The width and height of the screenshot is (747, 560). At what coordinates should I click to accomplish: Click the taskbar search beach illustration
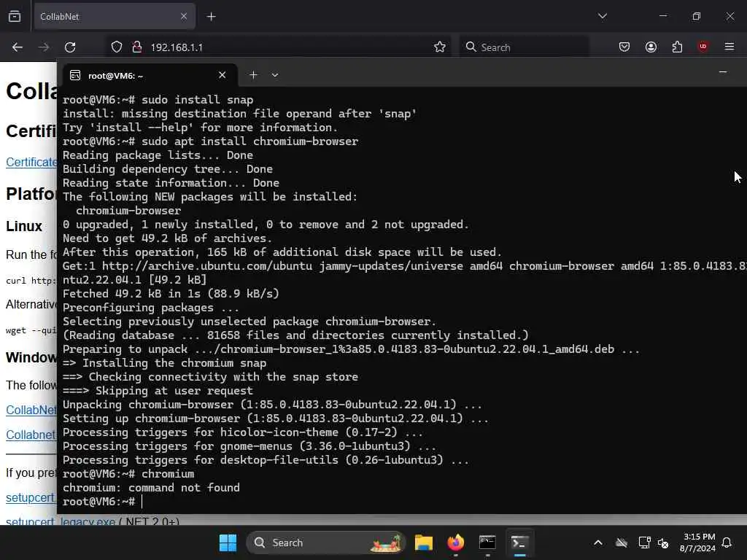(x=387, y=542)
